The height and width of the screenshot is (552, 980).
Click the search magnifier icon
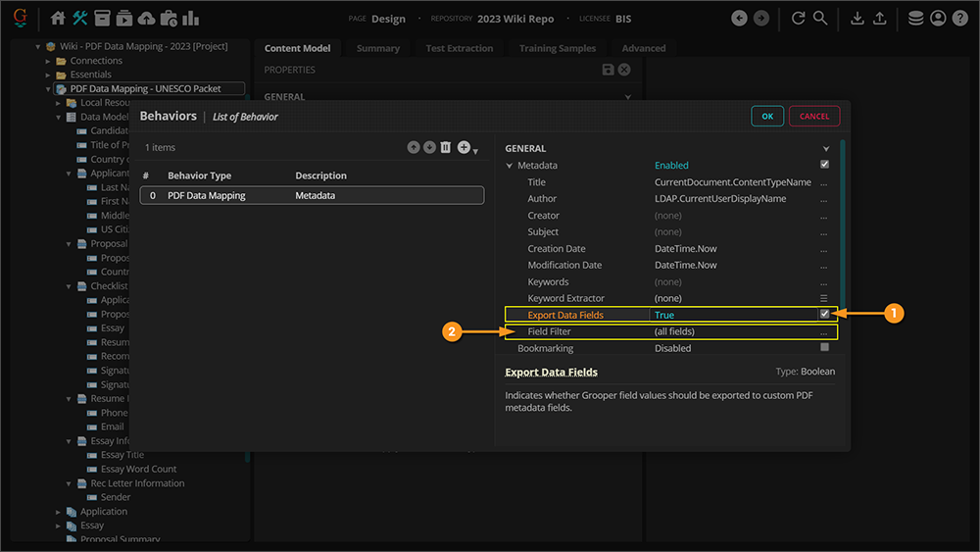click(820, 18)
